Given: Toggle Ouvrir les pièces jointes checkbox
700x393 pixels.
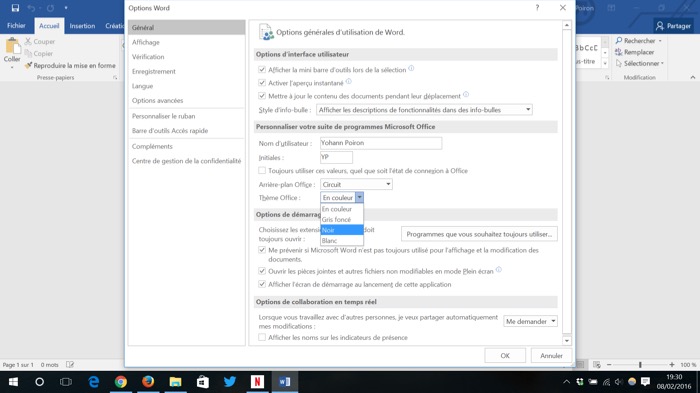Looking at the screenshot, I should click(x=262, y=271).
